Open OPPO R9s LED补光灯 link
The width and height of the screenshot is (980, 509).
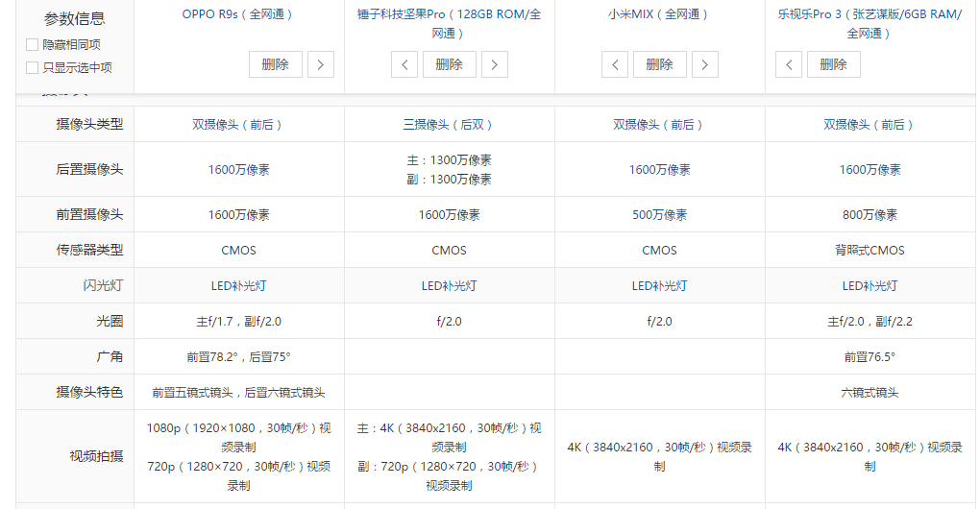click(x=238, y=286)
